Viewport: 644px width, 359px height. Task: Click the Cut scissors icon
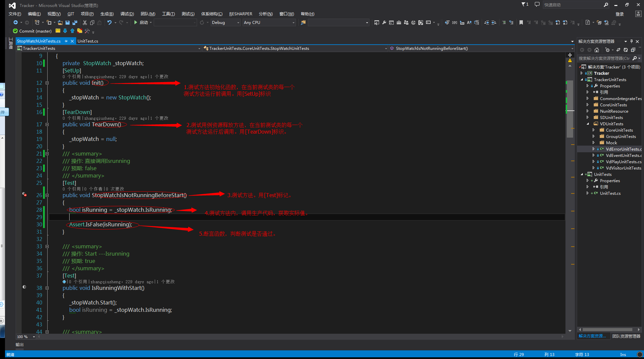point(85,23)
